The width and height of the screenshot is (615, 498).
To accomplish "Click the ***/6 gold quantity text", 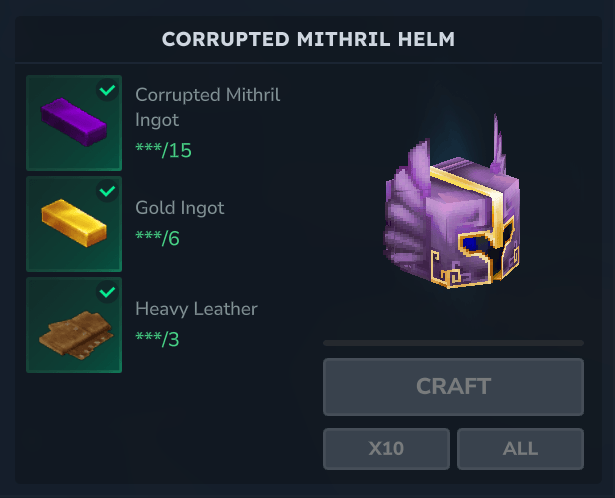I will (157, 238).
